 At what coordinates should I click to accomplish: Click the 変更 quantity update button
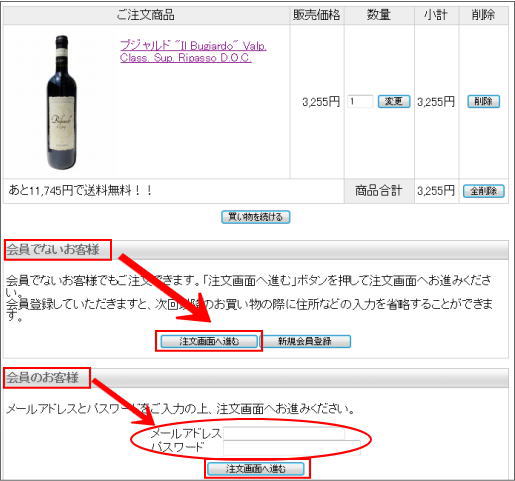(x=394, y=101)
